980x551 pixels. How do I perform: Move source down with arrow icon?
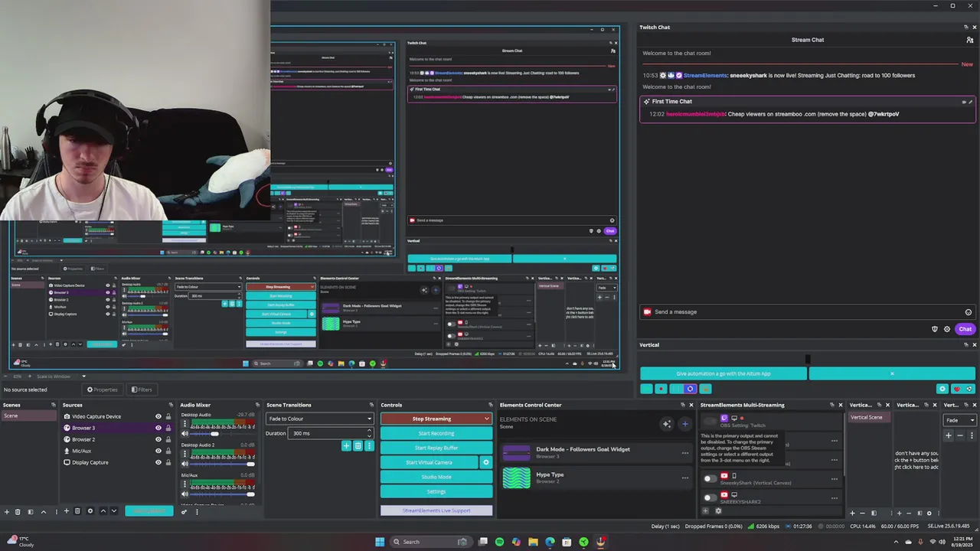(x=114, y=511)
